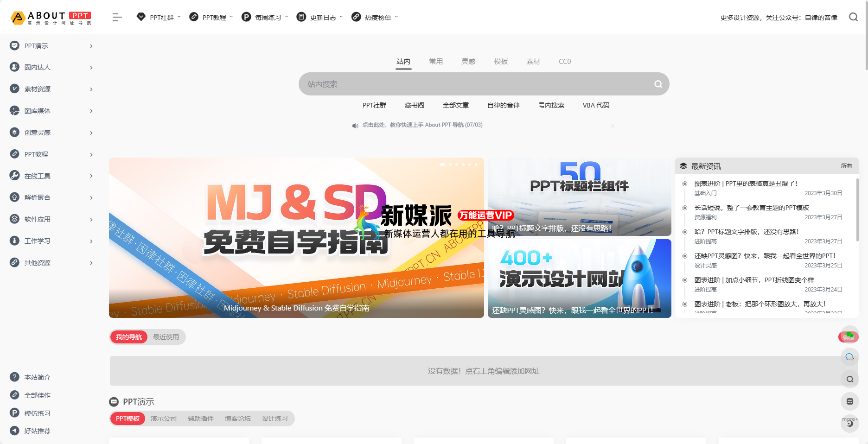Click the floating search button on right
This screenshot has width=868, height=444.
[x=850, y=379]
